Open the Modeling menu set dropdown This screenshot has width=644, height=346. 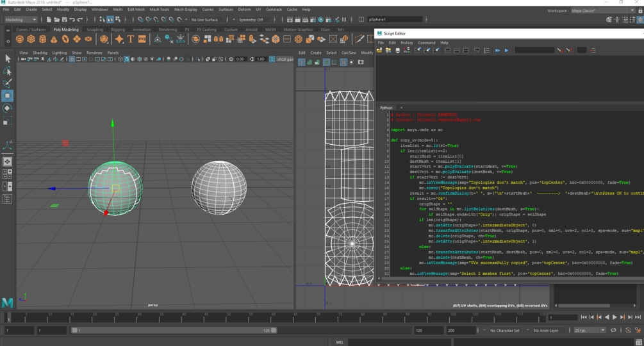tap(21, 19)
